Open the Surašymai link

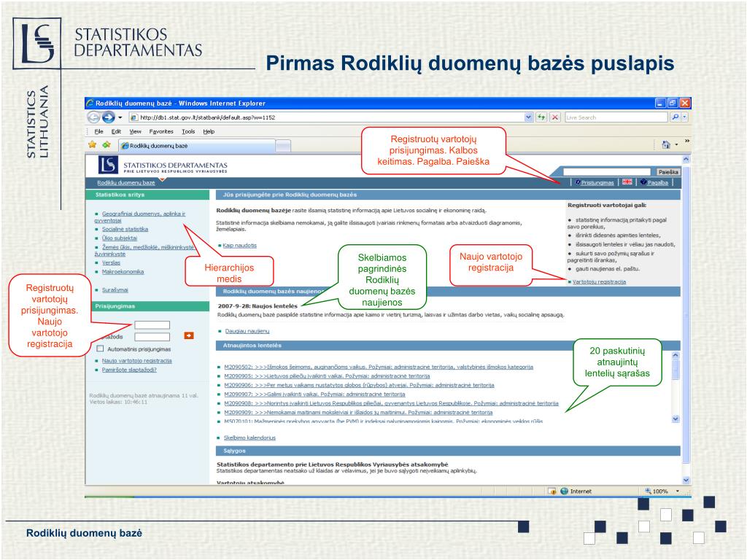click(115, 289)
